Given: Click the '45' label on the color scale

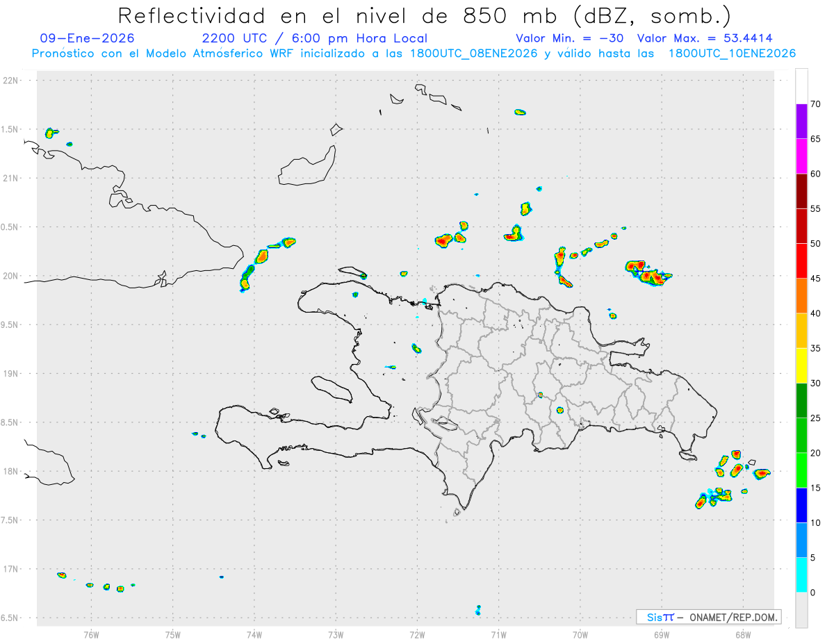Looking at the screenshot, I should tap(816, 279).
